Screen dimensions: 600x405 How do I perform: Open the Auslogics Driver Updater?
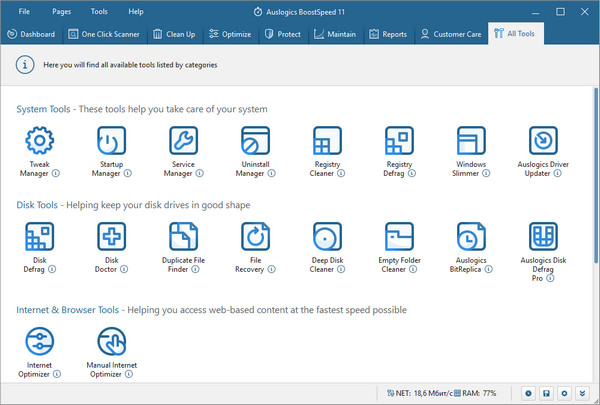click(x=542, y=142)
